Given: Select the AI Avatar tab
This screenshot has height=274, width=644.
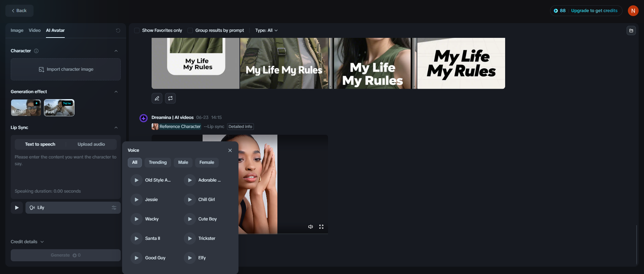Looking at the screenshot, I should [x=55, y=30].
